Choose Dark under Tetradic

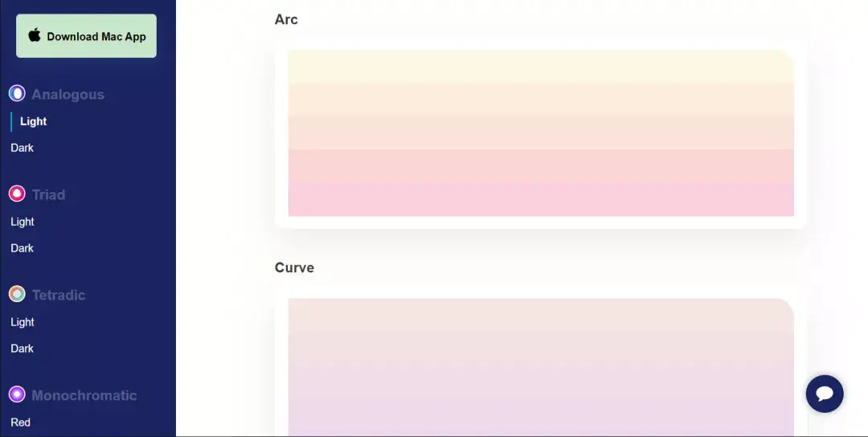23,349
